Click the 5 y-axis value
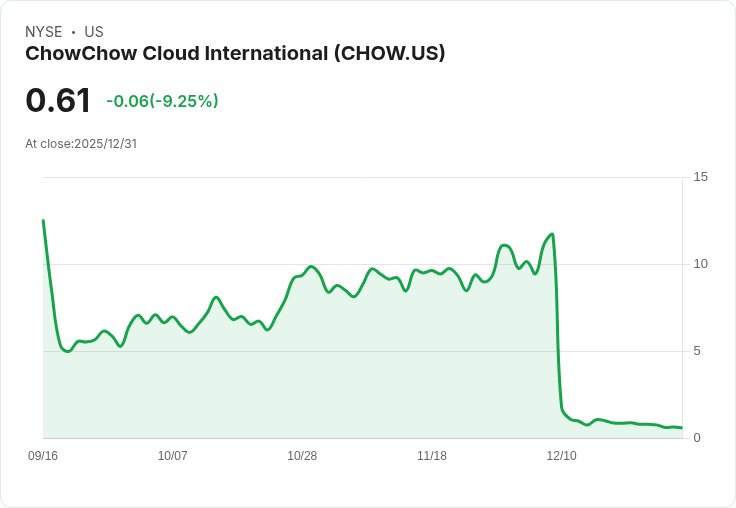This screenshot has height=508, width=736. pyautogui.click(x=697, y=351)
